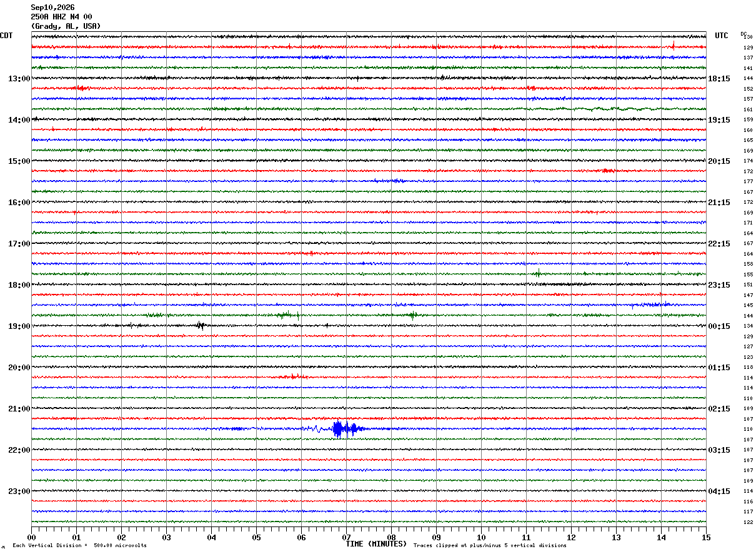The height and width of the screenshot is (554, 756).
Task: Click the 00:15 UTC time label
Action: pyautogui.click(x=719, y=326)
